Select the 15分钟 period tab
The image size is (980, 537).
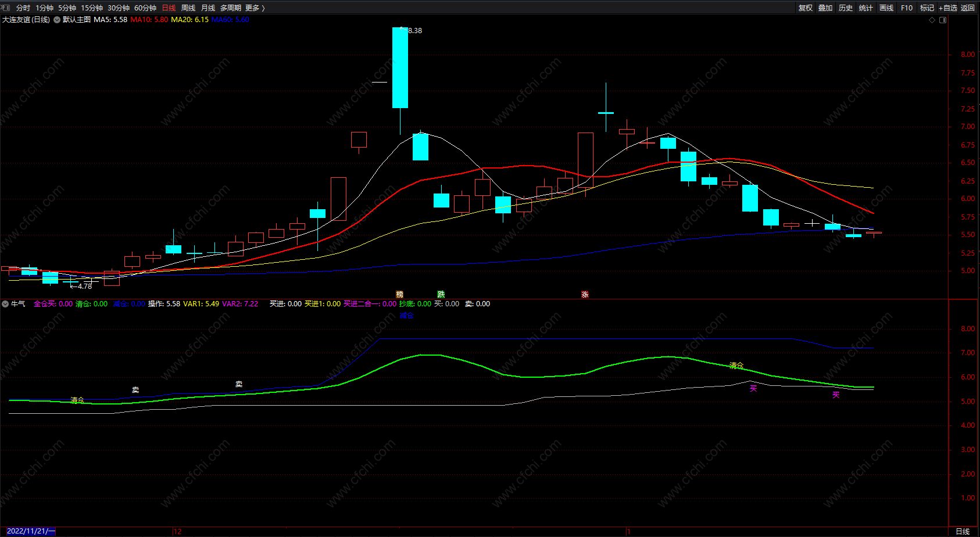(92, 8)
